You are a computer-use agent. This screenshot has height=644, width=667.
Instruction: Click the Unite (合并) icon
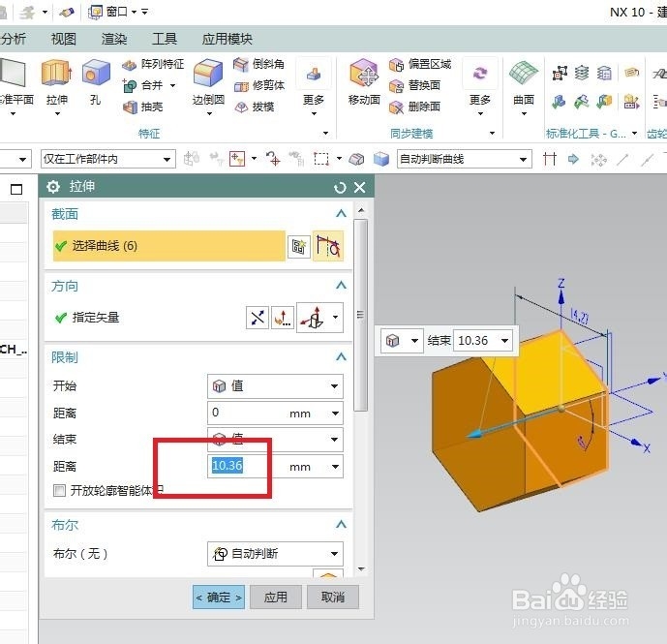pyautogui.click(x=130, y=85)
